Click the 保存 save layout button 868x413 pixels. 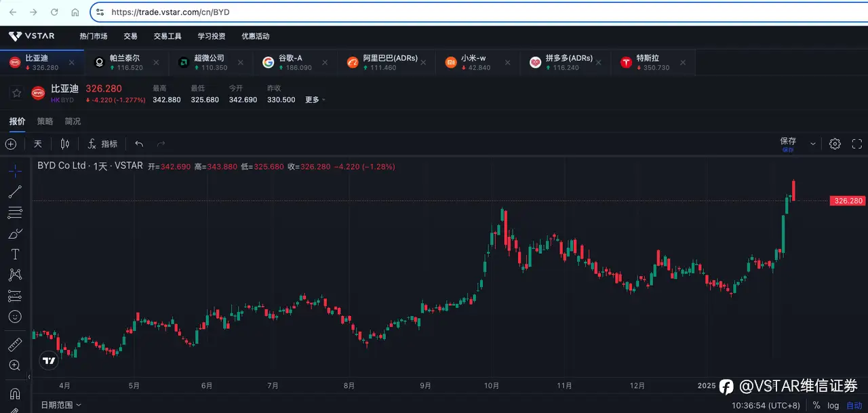788,144
